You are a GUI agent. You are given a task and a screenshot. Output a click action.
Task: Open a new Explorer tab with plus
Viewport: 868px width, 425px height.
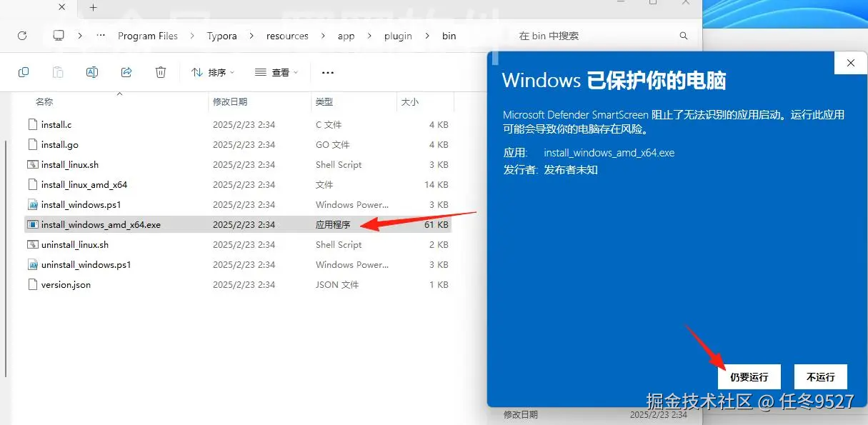click(x=93, y=8)
